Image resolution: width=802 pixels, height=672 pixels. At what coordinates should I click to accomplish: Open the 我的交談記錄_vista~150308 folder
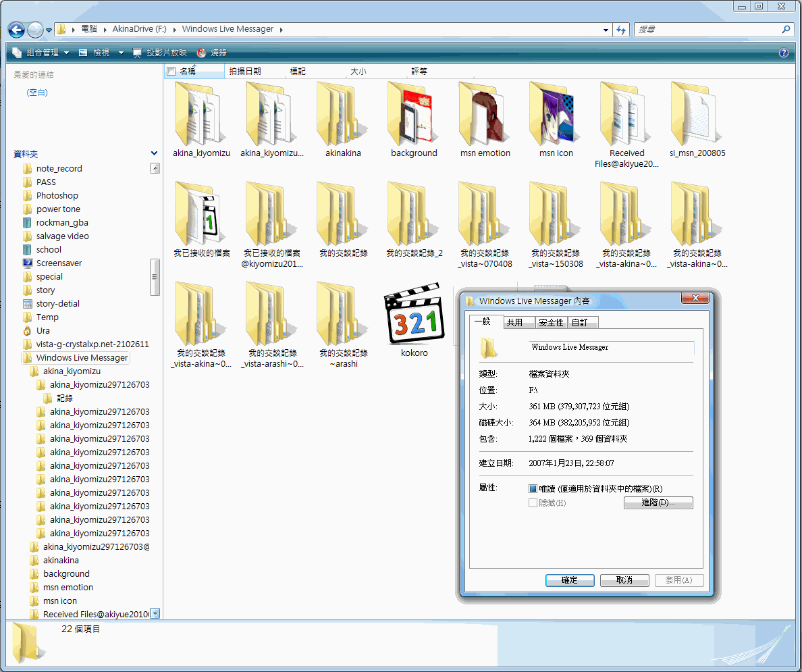pos(556,214)
